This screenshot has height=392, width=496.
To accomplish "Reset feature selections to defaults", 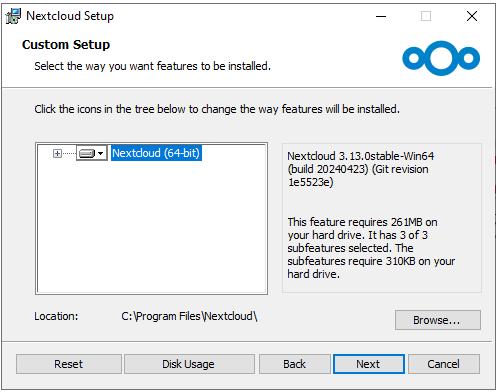I will (x=69, y=364).
